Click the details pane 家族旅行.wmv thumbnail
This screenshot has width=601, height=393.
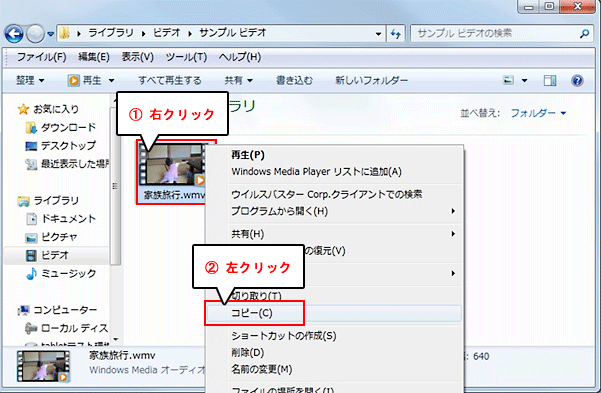pos(43,367)
